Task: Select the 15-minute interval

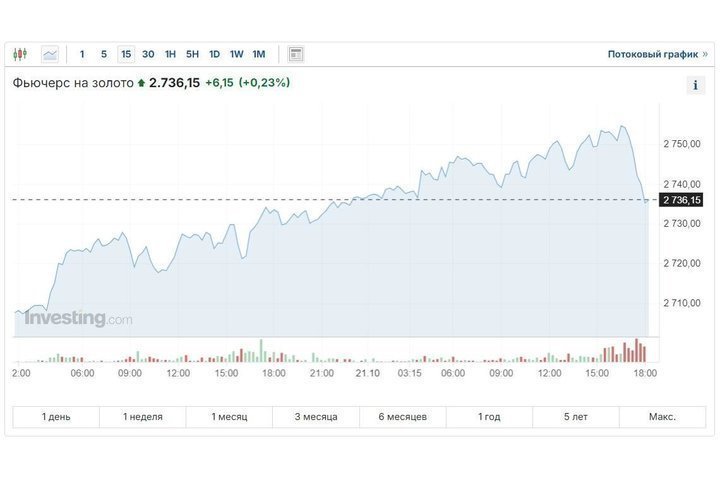Action: tap(126, 54)
